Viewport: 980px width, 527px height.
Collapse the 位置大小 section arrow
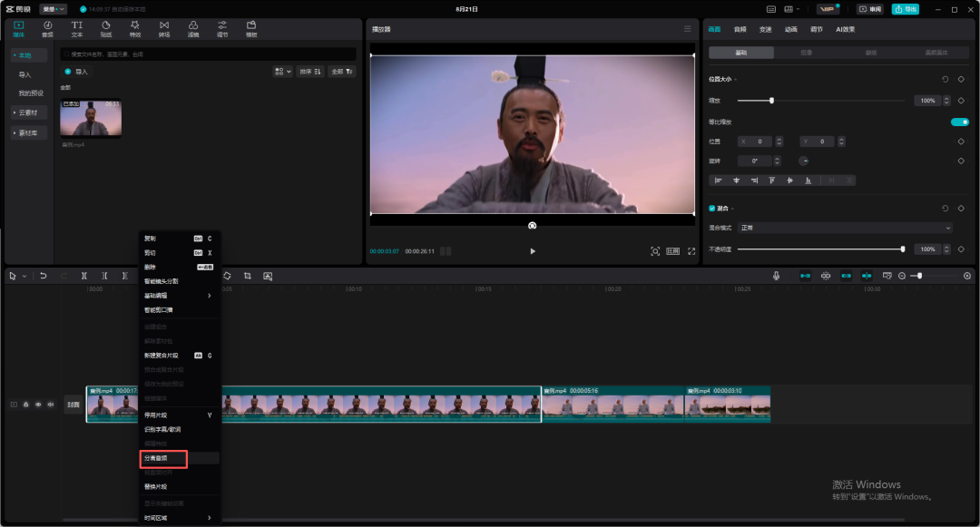(x=736, y=79)
